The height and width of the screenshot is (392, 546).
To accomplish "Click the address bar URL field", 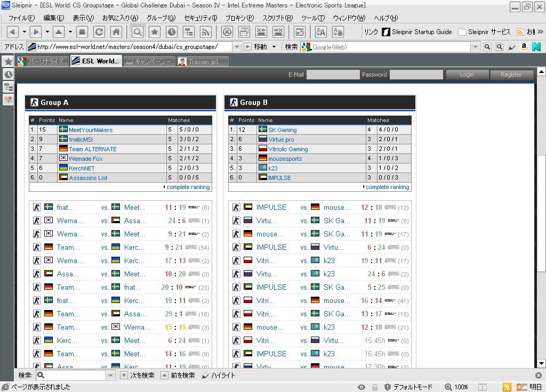I will point(130,47).
